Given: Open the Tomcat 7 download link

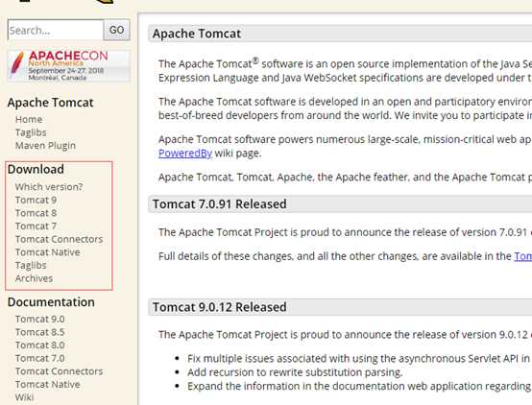Looking at the screenshot, I should tap(36, 226).
